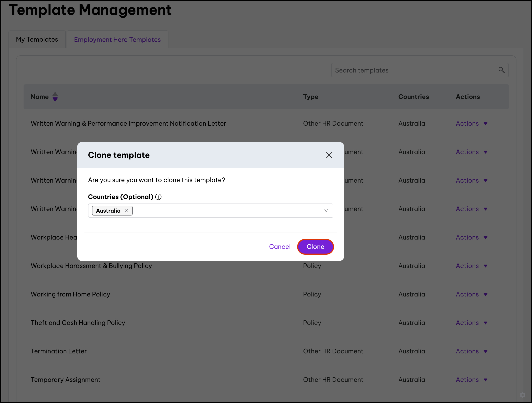Sort the Name column using the sort arrows
The height and width of the screenshot is (403, 532).
click(55, 97)
